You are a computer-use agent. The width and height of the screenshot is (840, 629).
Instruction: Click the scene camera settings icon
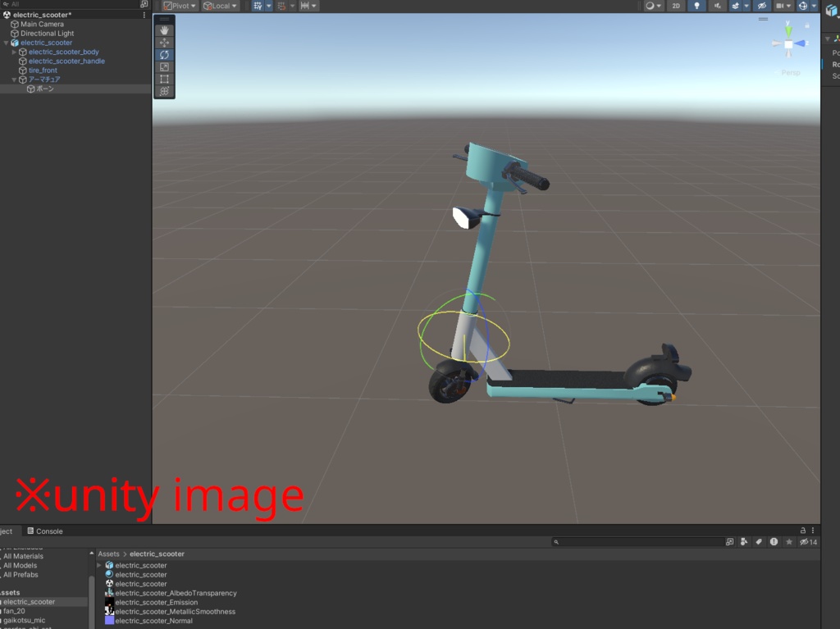780,6
